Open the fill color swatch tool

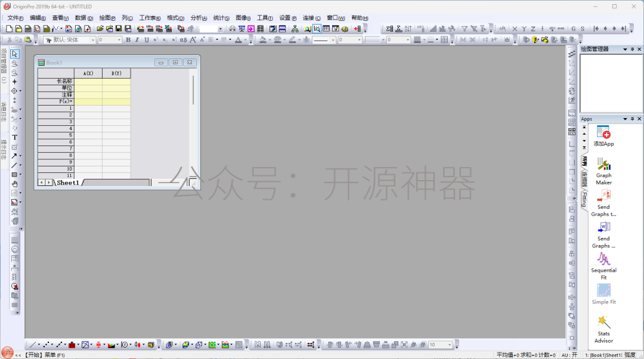click(262, 40)
